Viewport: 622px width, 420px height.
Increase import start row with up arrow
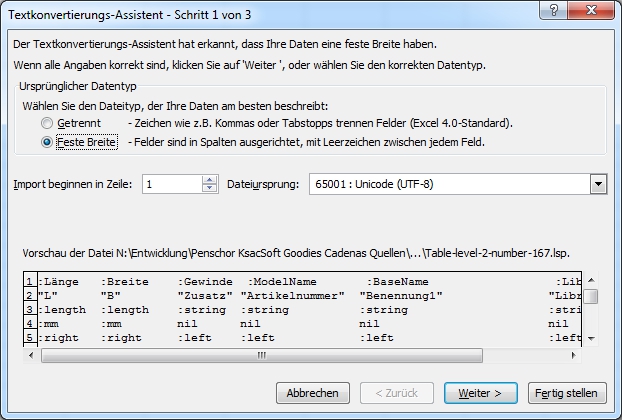click(209, 180)
